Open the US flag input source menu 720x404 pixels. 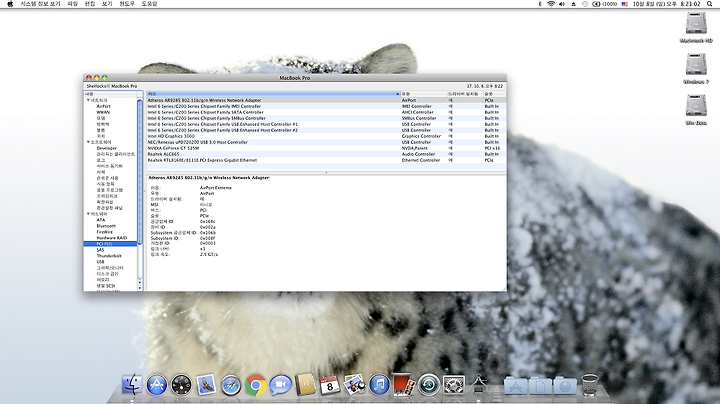click(625, 4)
